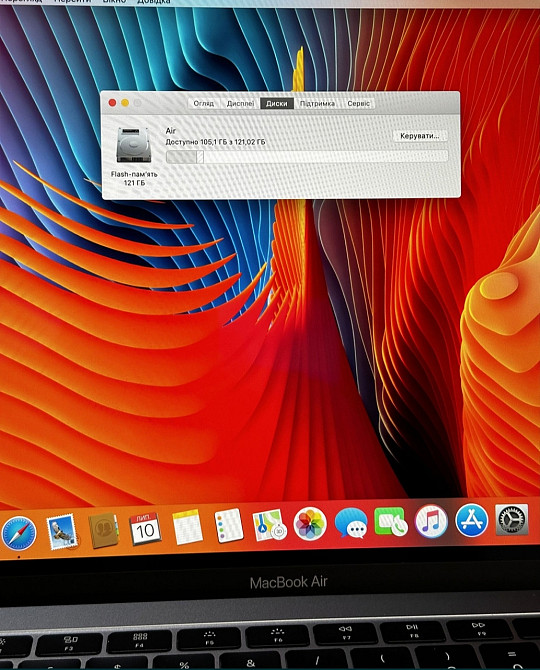
Task: Open Calendar showing date 10
Action: 145,529
